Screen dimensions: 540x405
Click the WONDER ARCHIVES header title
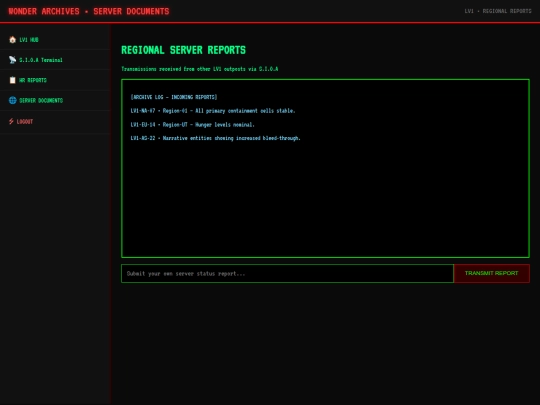(x=89, y=11)
